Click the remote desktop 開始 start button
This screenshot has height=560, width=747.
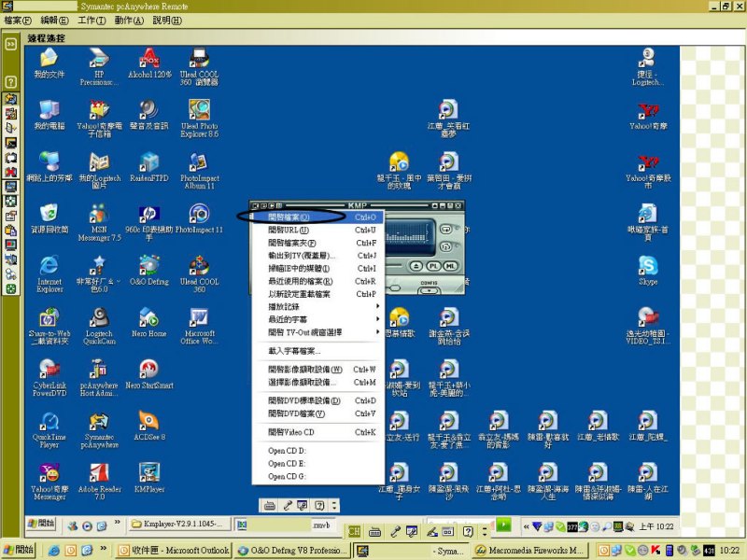pos(41,524)
